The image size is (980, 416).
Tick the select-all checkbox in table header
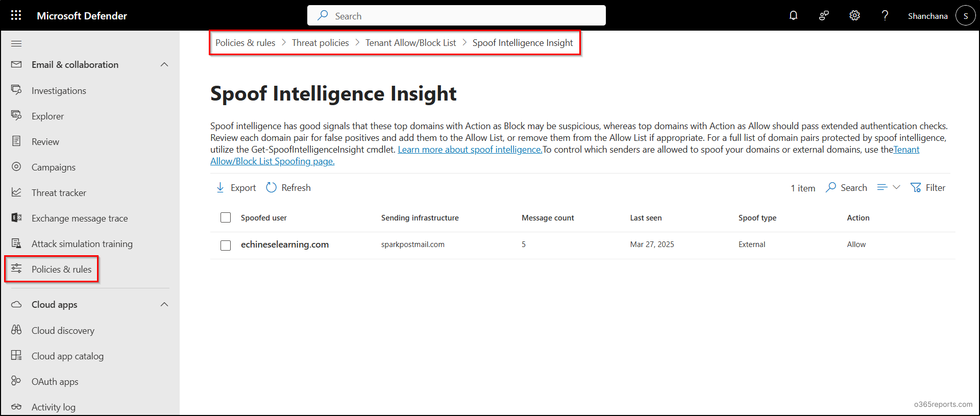(x=226, y=217)
